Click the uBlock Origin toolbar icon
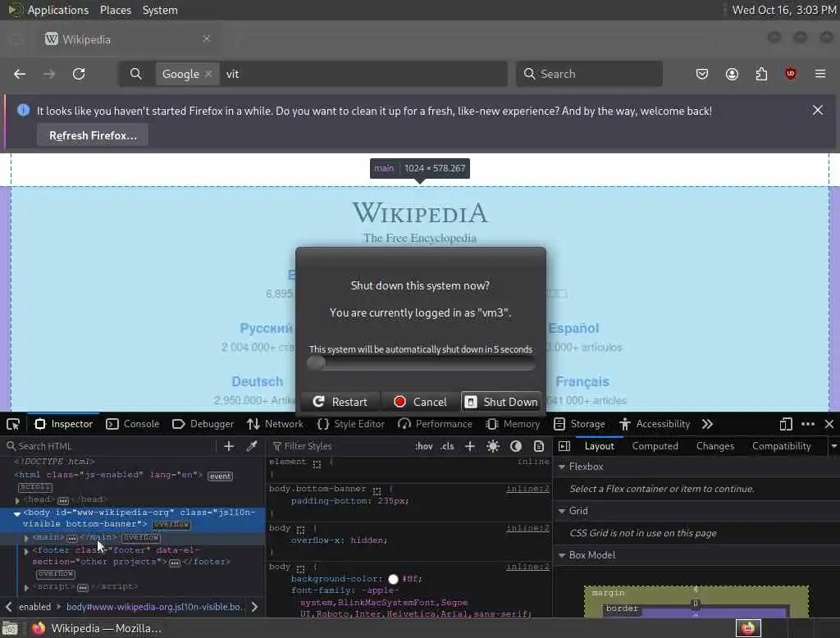This screenshot has width=840, height=638. tap(791, 74)
